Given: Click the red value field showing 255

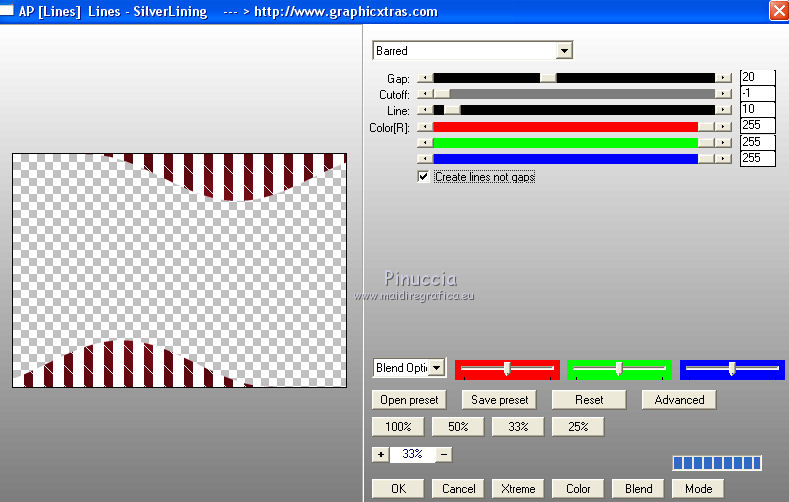Looking at the screenshot, I should click(757, 125).
